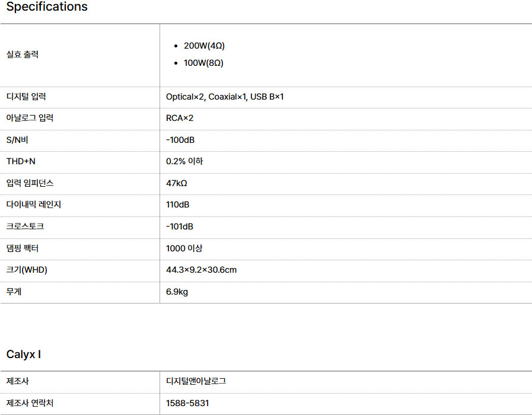This screenshot has height=415, width=532.
Task: Select the 1000 이상 damping factor value
Action: pos(184,248)
